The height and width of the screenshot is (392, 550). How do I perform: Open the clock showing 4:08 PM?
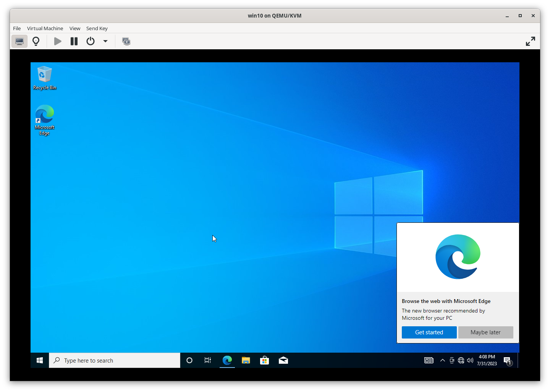pos(487,360)
